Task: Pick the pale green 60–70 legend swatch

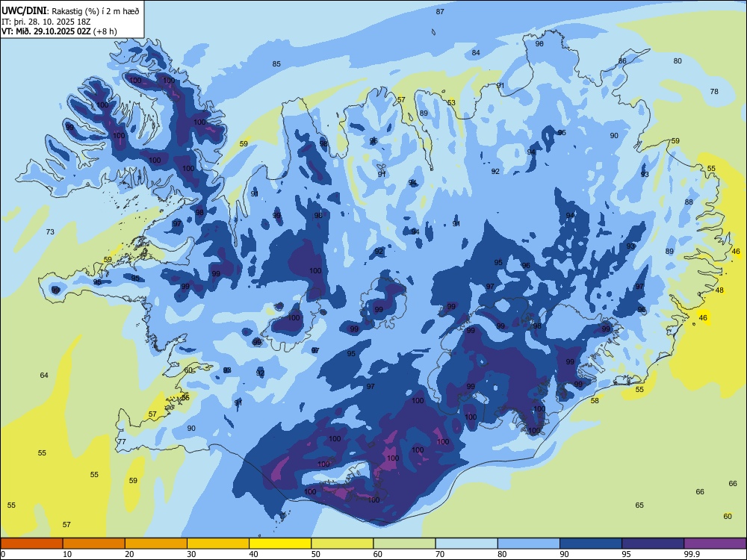Action: (404, 544)
